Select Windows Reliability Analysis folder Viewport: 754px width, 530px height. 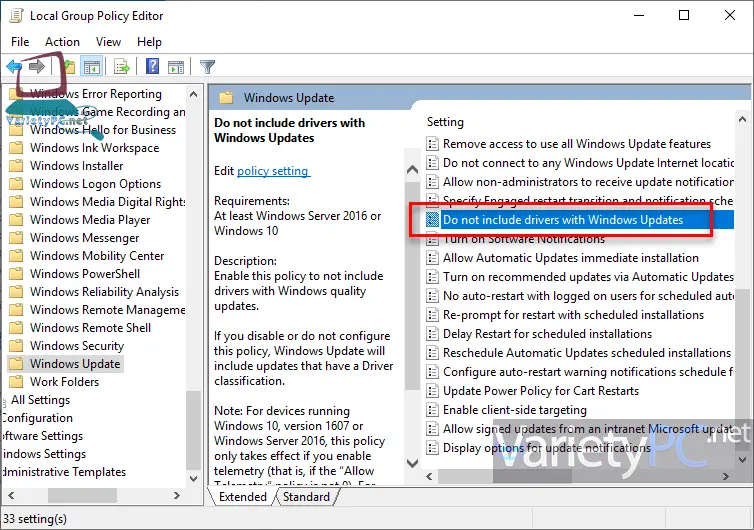pos(104,292)
